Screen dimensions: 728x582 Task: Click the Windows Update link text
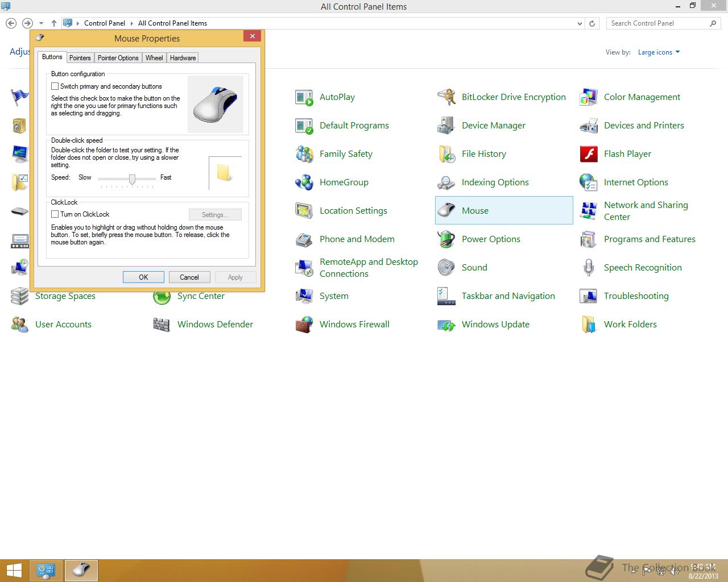click(495, 325)
